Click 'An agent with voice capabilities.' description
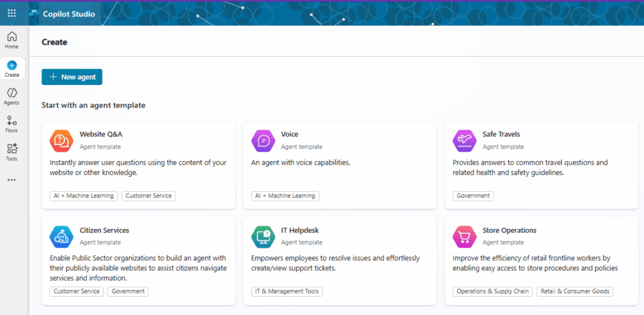 pyautogui.click(x=301, y=163)
